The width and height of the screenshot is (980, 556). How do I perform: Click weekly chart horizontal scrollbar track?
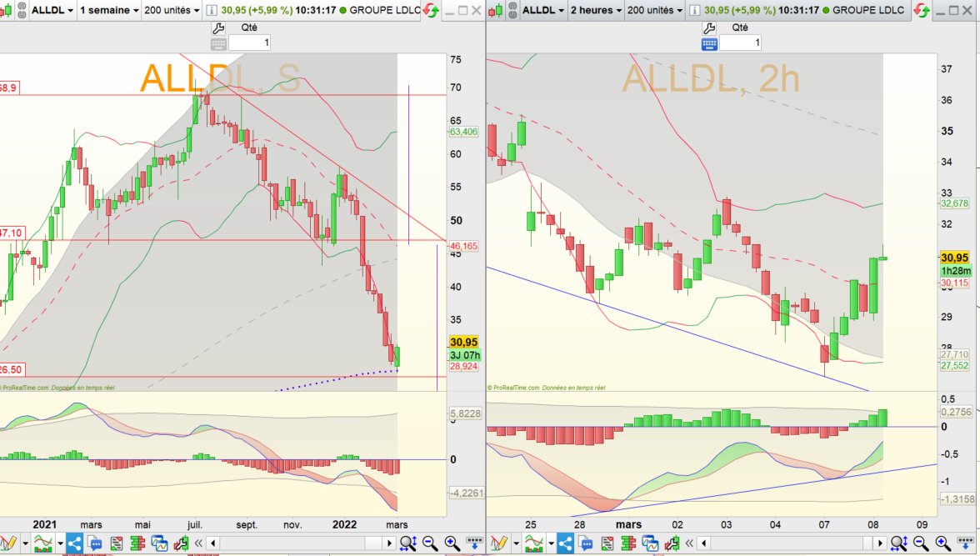[300, 543]
